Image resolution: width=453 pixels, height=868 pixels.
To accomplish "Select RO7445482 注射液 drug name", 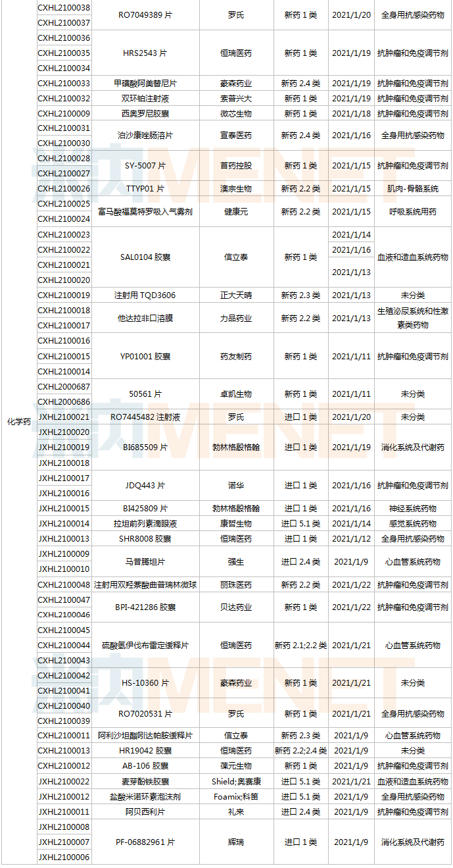I will click(145, 417).
